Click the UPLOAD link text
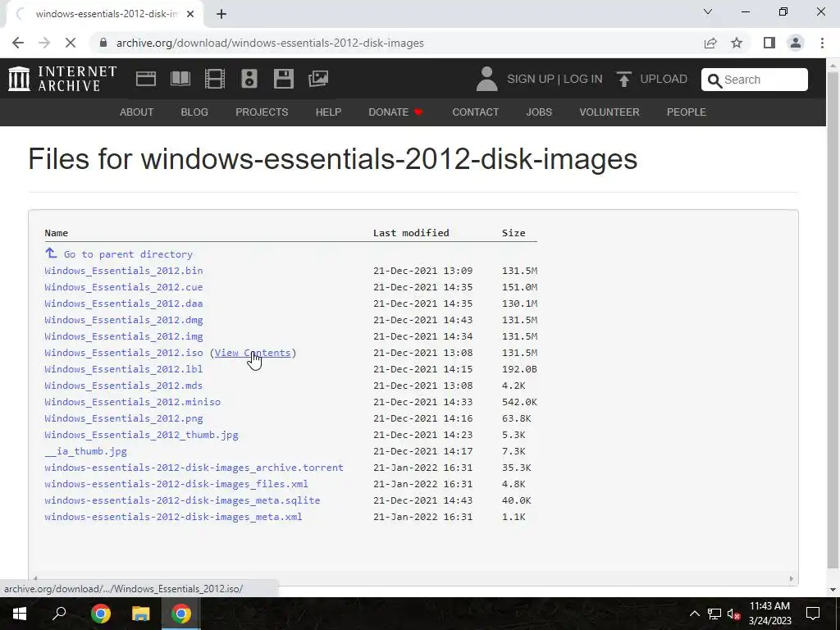This screenshot has height=630, width=840. click(664, 79)
